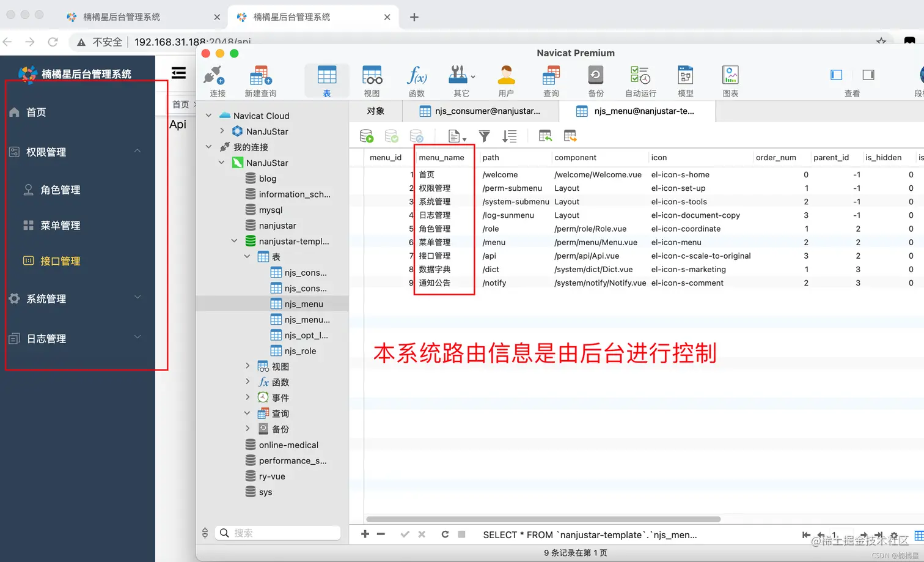Add a new record with the plus icon
Viewport: 924px width, 562px height.
click(364, 534)
